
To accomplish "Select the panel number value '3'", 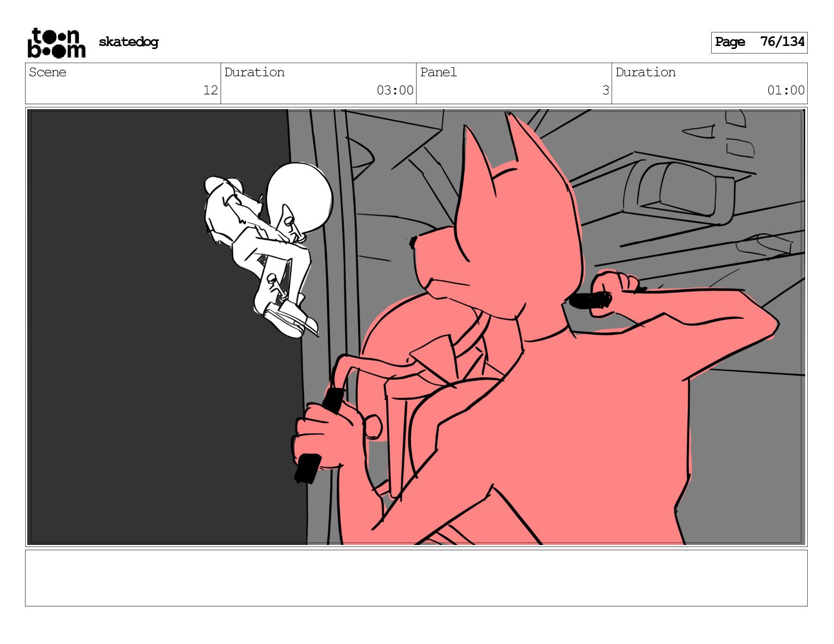I will pyautogui.click(x=606, y=90).
